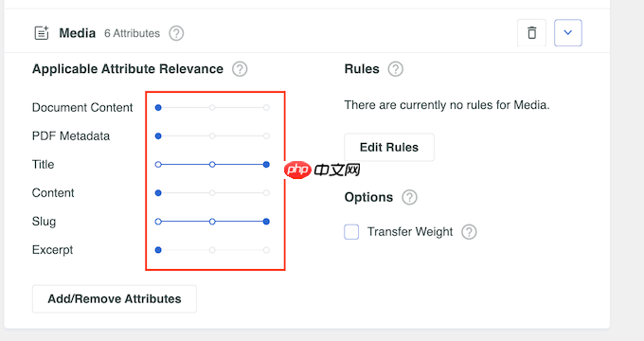
Task: Show help for the Rules heading
Action: pos(396,69)
